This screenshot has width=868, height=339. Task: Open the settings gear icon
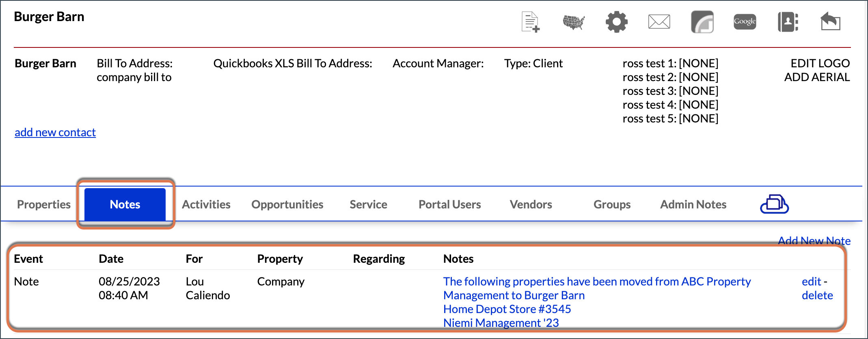click(617, 22)
